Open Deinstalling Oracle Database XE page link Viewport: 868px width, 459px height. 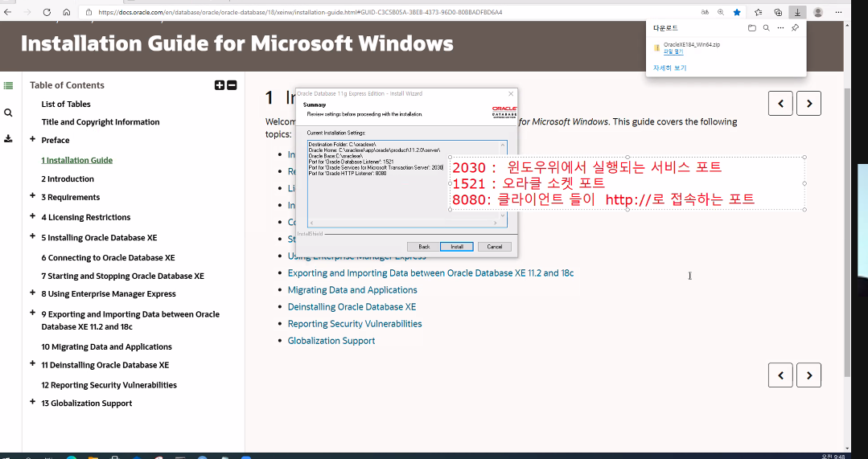352,307
